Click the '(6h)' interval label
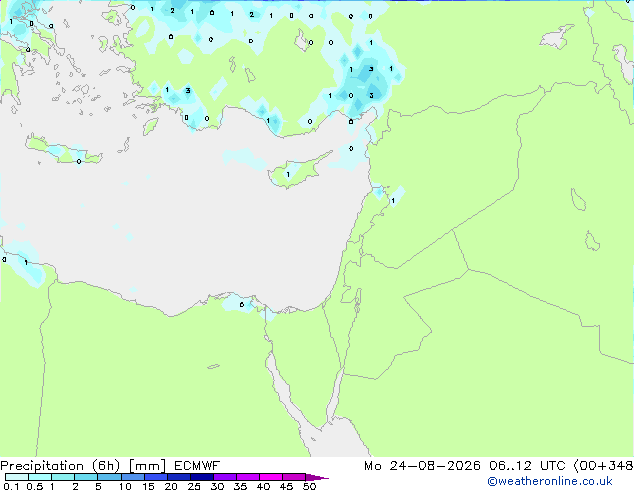This screenshot has width=634, height=490. click(x=106, y=466)
